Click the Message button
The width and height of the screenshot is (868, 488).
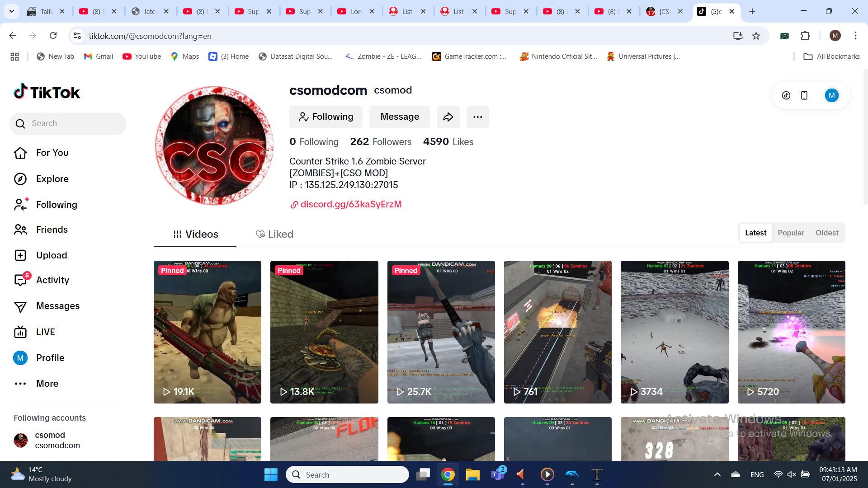tap(400, 117)
